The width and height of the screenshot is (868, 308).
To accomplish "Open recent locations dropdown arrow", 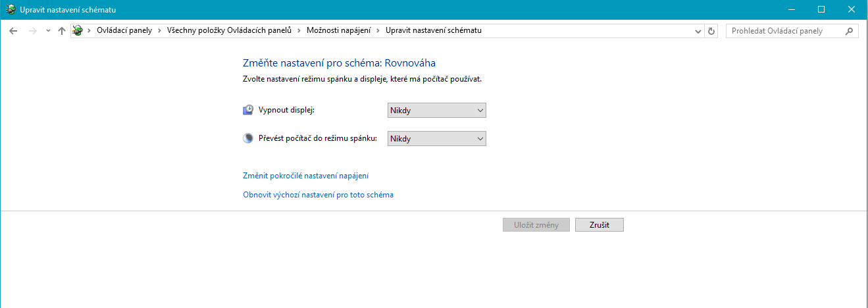I will click(48, 31).
